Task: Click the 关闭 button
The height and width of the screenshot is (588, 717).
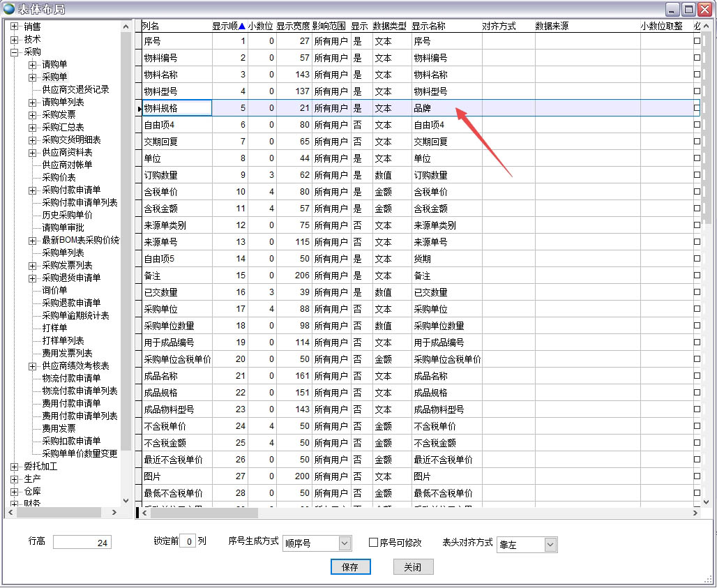Action: click(x=412, y=567)
